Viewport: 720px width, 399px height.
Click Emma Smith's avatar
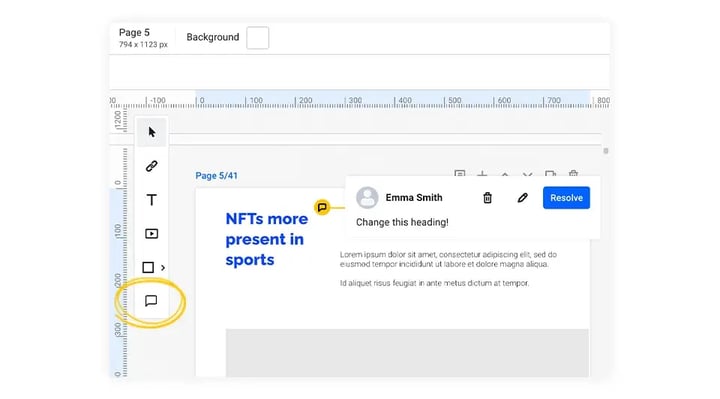click(x=367, y=197)
